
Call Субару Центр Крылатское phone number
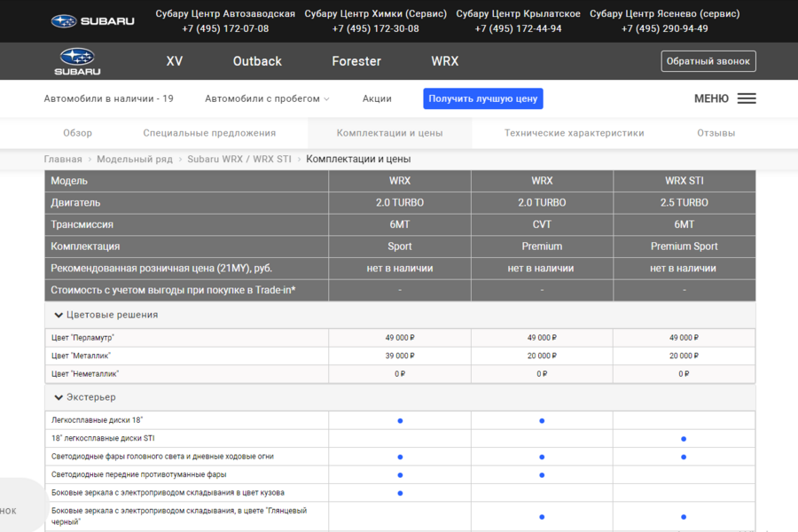[x=518, y=28]
